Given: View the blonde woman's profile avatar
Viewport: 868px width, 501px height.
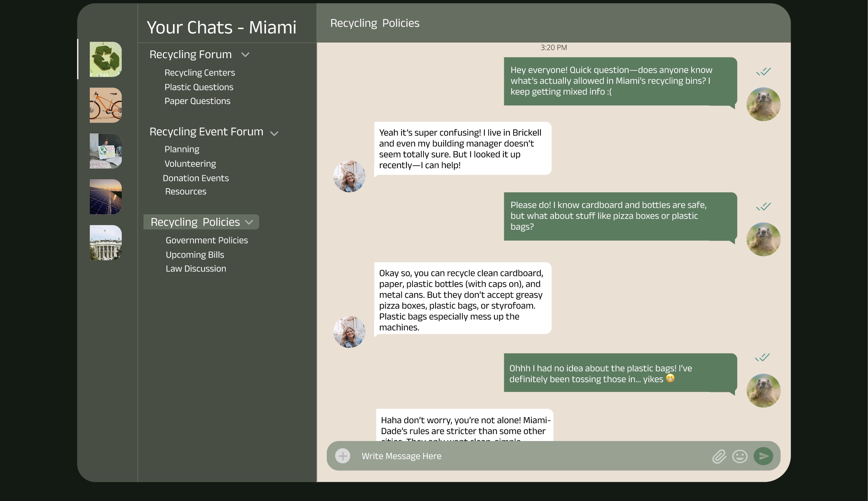Looking at the screenshot, I should coord(349,176).
